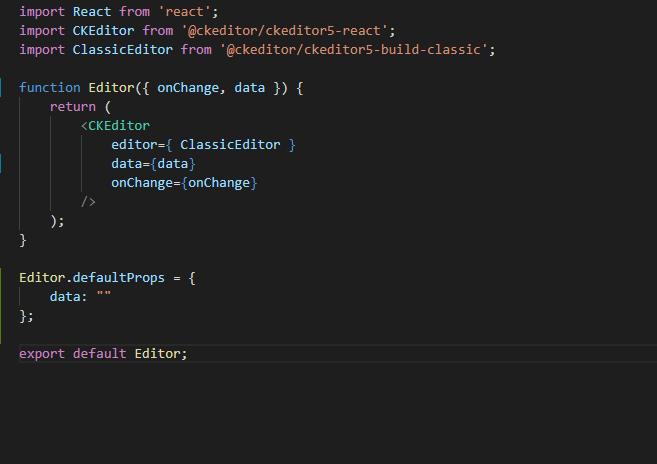Screen dimensions: 657x464
Task: Click 'ClassicEditor' inside editor attribute braces
Action: [230, 145]
